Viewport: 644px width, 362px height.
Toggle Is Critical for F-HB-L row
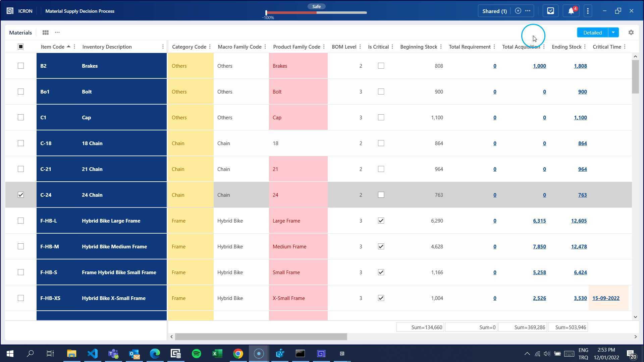coord(381,221)
